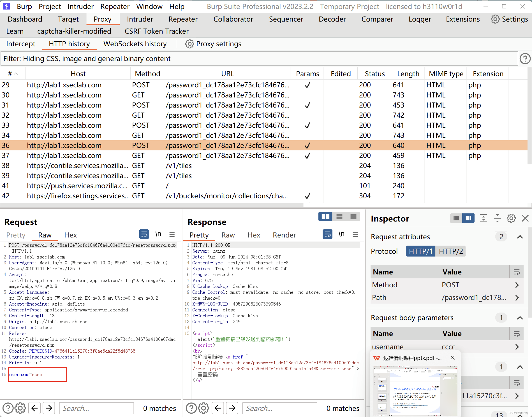532x417 pixels.
Task: Collapse all Inspector sections
Action: pyautogui.click(x=497, y=218)
